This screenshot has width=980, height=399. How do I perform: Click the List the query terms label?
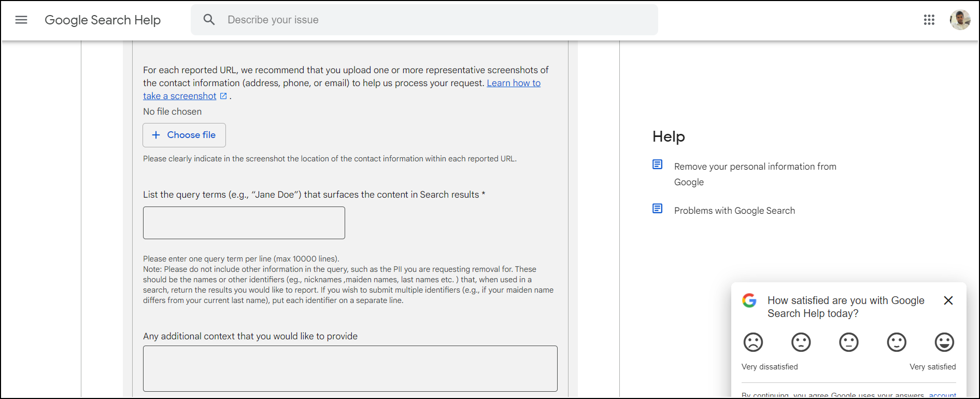click(x=314, y=195)
